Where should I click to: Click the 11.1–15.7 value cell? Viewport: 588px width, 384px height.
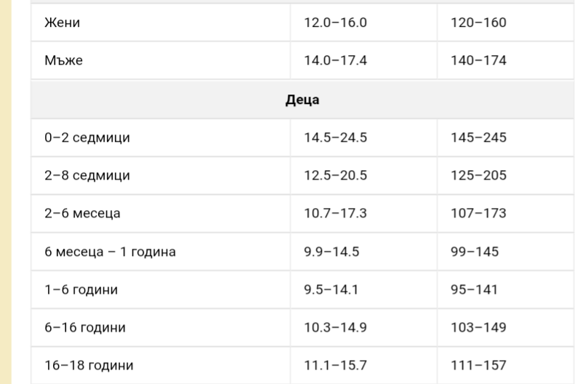click(334, 365)
